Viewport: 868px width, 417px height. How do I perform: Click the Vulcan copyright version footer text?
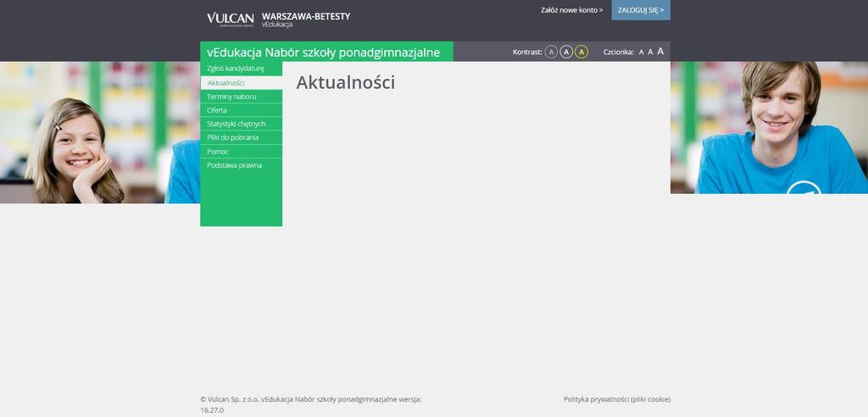click(x=310, y=405)
